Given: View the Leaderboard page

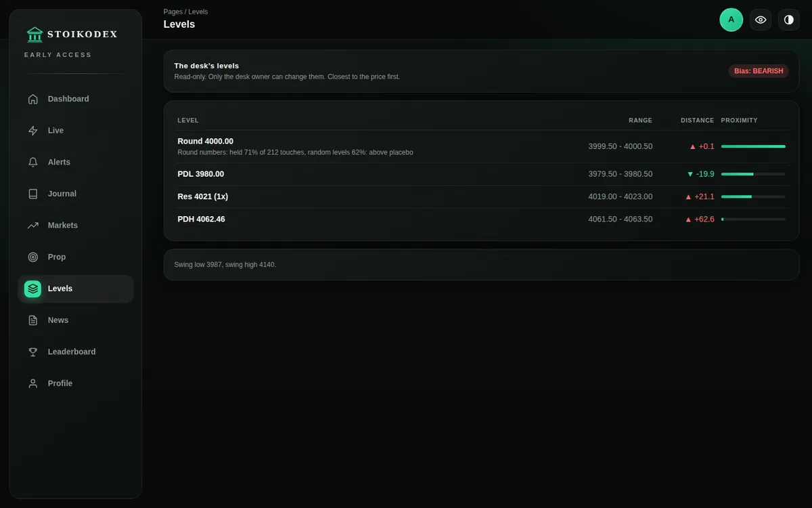Looking at the screenshot, I should pos(76,352).
